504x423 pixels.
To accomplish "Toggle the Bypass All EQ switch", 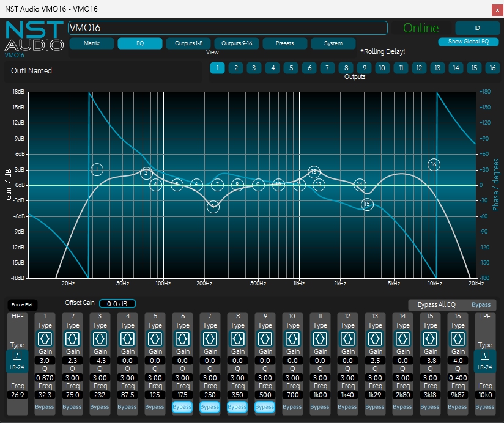I will [481, 304].
